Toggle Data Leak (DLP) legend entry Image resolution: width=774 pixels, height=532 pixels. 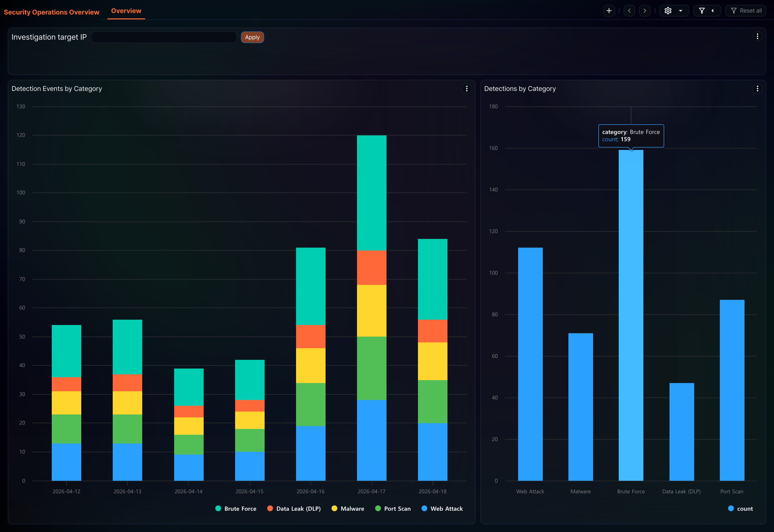point(294,508)
